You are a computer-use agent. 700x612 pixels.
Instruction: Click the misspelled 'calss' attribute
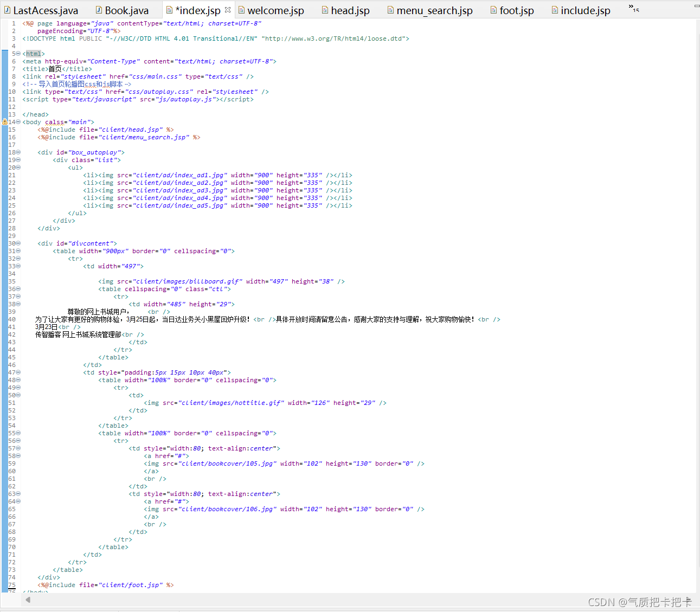pos(54,122)
